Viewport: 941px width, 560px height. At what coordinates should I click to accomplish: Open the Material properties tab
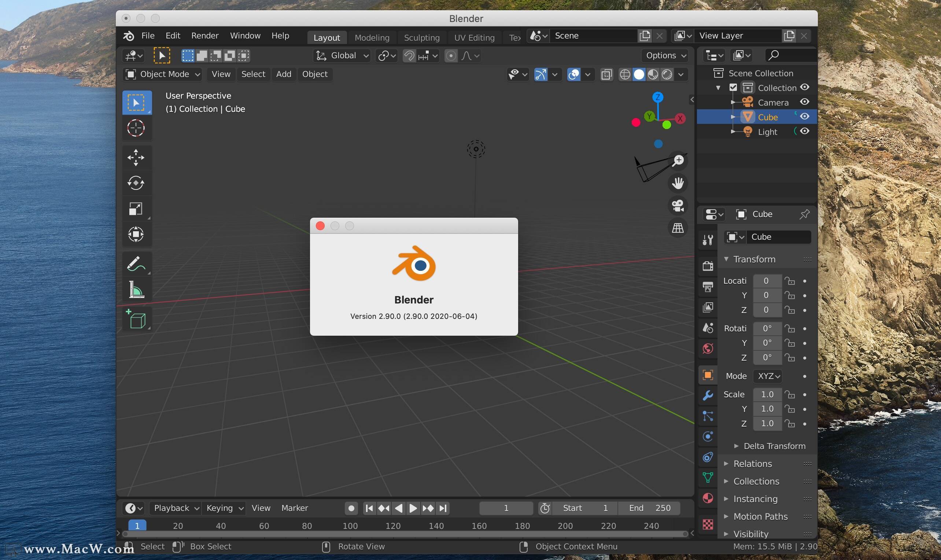coord(708,498)
